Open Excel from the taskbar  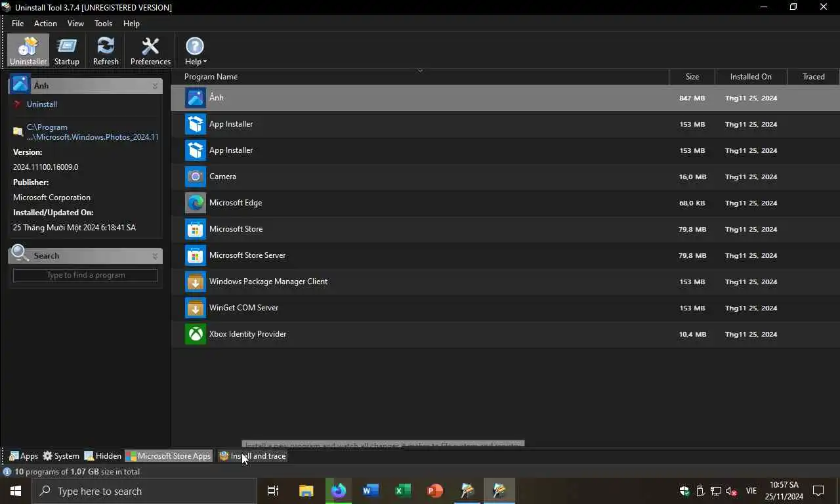[402, 491]
